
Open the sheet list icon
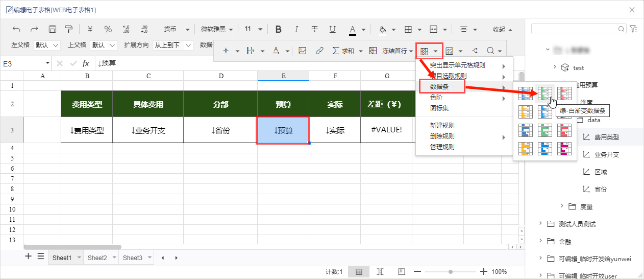pyautogui.click(x=41, y=257)
